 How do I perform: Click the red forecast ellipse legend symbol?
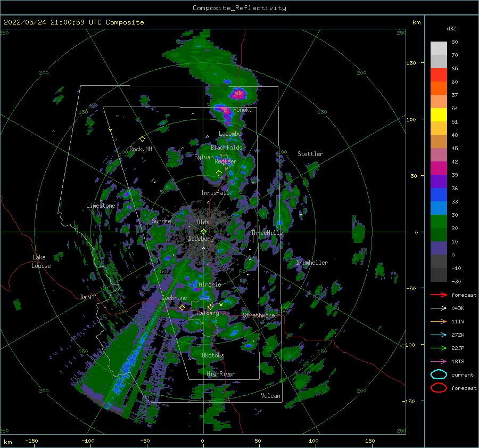439,388
